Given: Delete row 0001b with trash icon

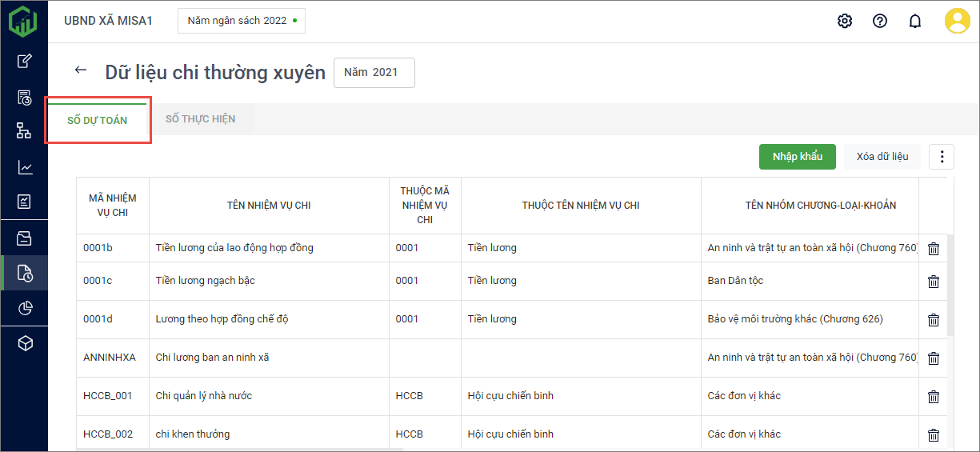Looking at the screenshot, I should click(x=933, y=249).
